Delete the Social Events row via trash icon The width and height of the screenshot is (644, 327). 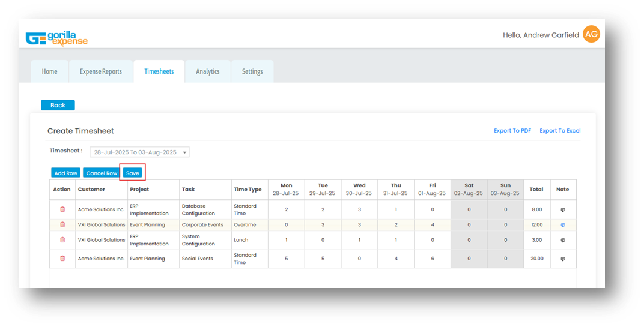point(62,259)
